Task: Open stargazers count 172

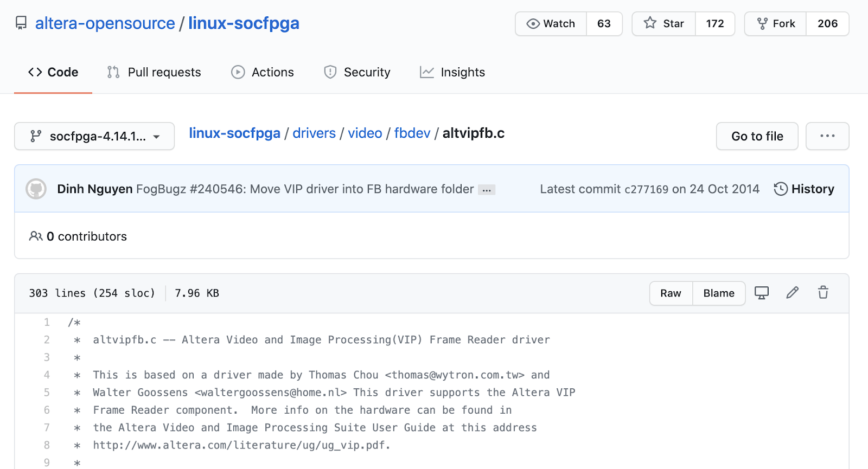Action: (714, 24)
